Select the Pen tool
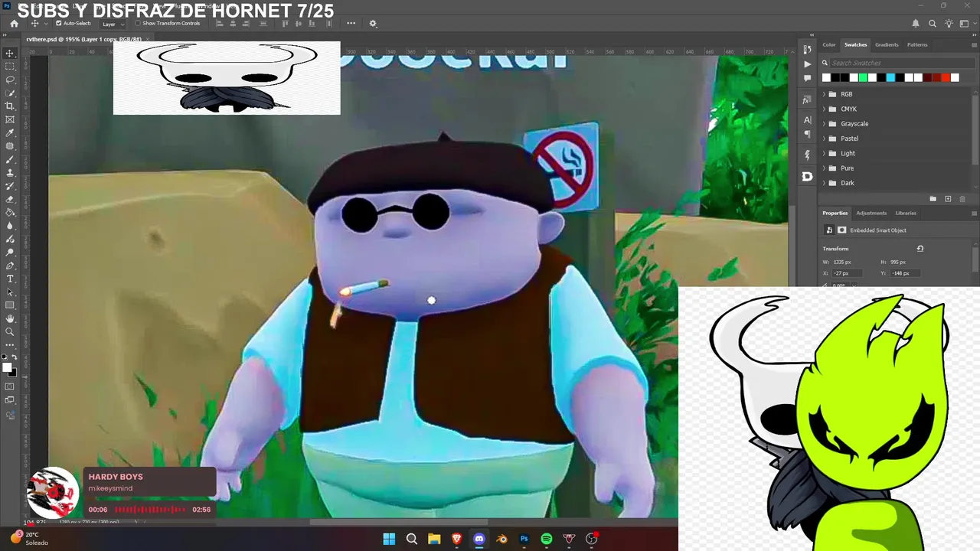Screen dimensions: 980x551 coord(10,266)
